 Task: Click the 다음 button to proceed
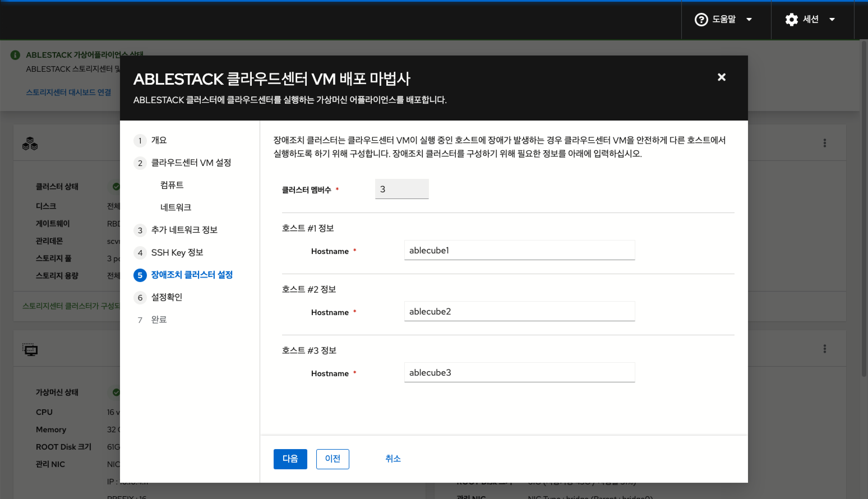[x=290, y=459]
